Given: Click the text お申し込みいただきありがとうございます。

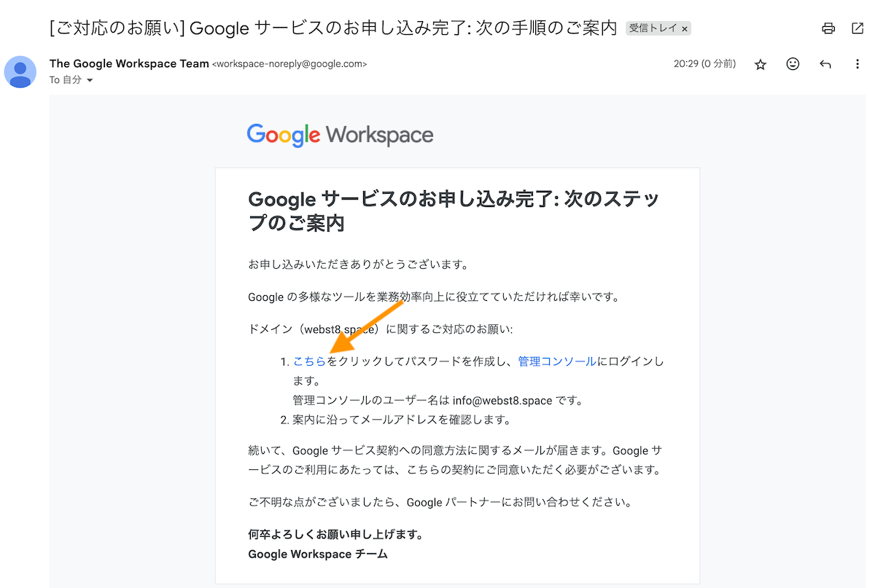Looking at the screenshot, I should pyautogui.click(x=359, y=264).
